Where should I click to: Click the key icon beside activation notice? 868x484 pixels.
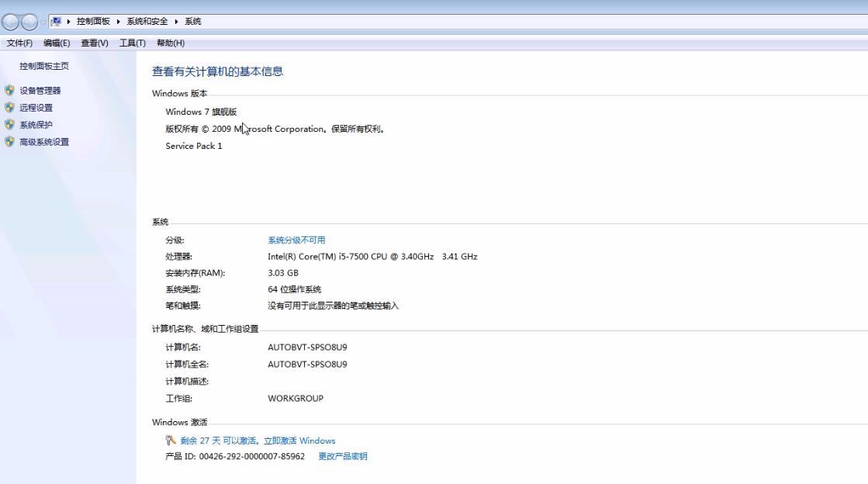click(x=171, y=441)
